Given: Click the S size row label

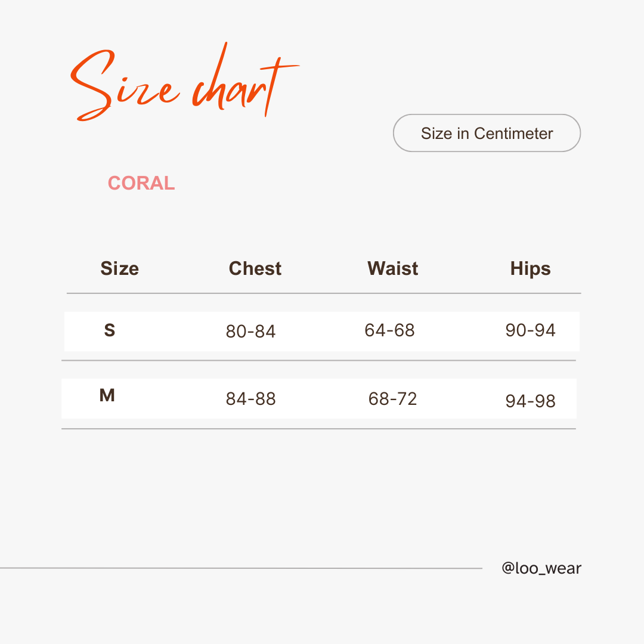Looking at the screenshot, I should pos(110,330).
